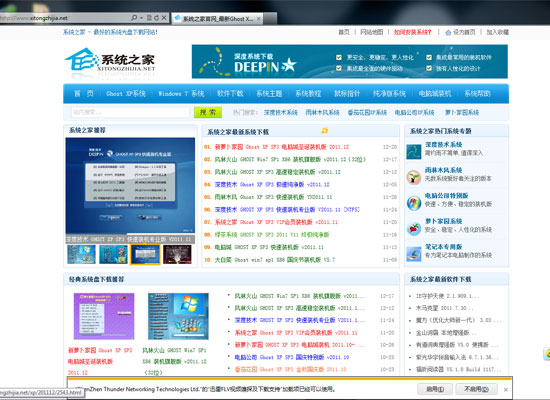Screen dimensions: 550x400
Task: Click the 电脑公司特别版 Windows orb icon
Action: pos(414,203)
